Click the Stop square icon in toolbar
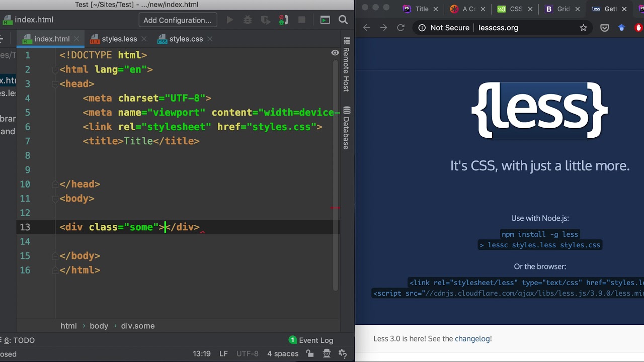 point(302,20)
